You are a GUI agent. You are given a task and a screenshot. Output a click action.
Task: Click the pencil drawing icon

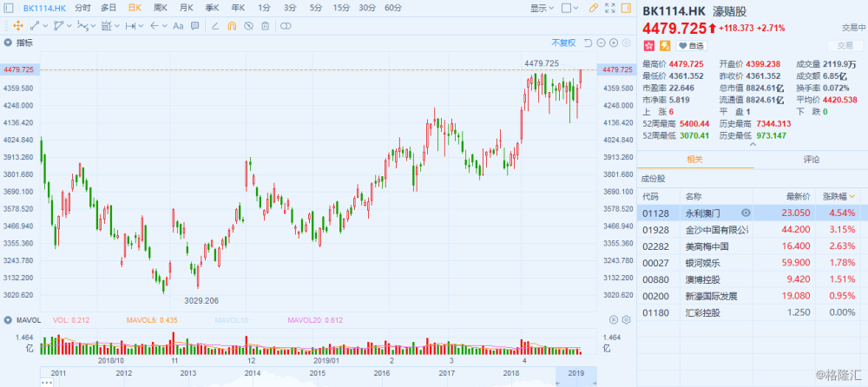592,7
